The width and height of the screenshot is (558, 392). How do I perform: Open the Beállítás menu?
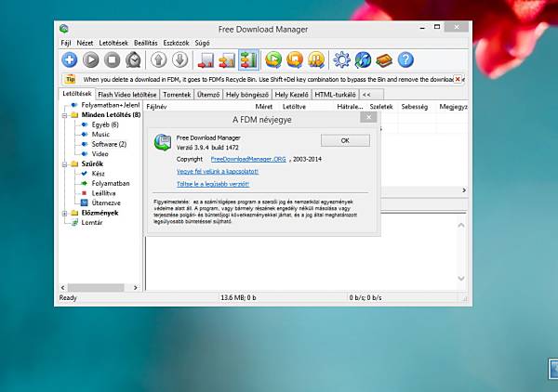(146, 43)
